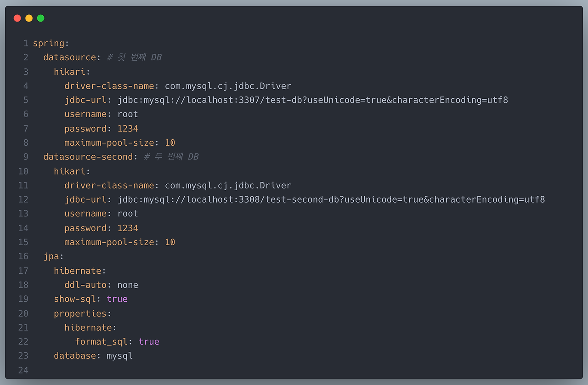Click the red close window button
Image resolution: width=588 pixels, height=385 pixels.
pyautogui.click(x=17, y=18)
